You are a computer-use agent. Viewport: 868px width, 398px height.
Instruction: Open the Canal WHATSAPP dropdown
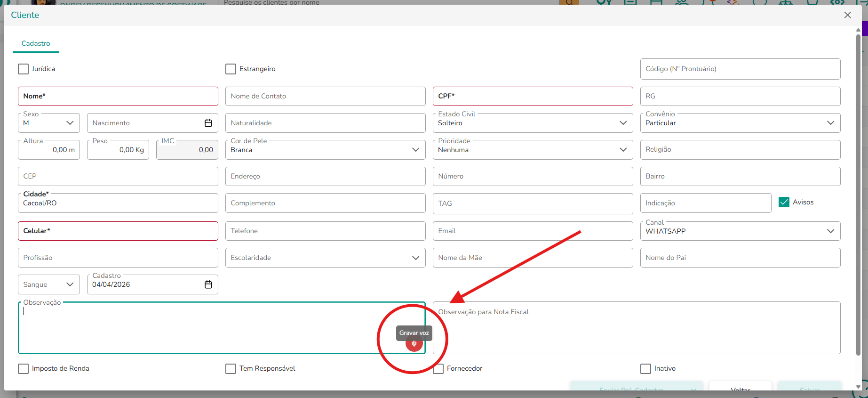click(740, 231)
